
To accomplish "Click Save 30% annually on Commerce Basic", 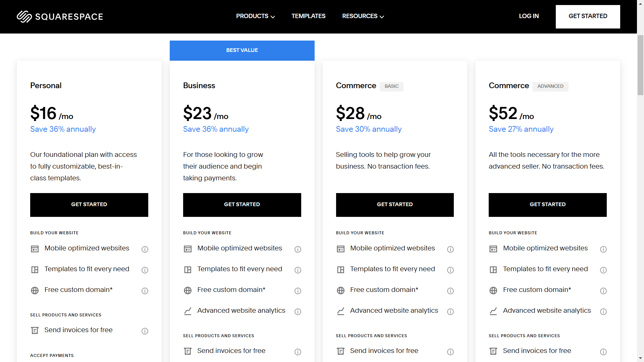I will [x=369, y=129].
